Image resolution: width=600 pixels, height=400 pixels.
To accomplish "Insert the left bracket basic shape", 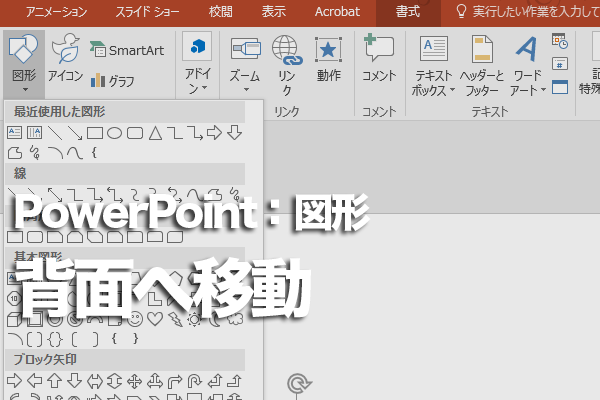I will pyautogui.click(x=75, y=339).
